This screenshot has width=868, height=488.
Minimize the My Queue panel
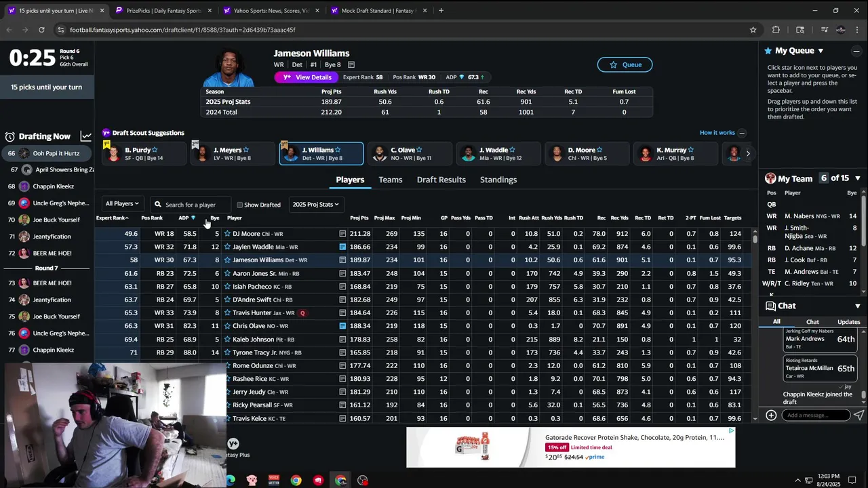[x=856, y=51]
